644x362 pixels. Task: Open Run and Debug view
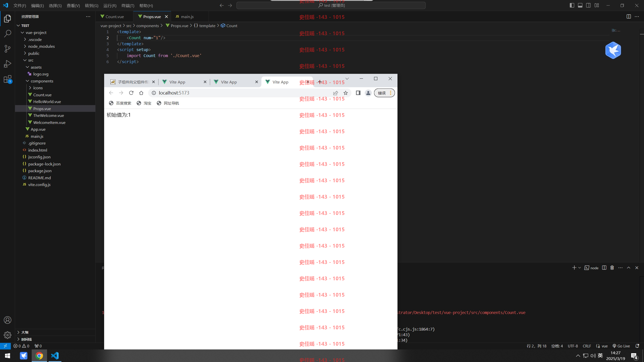coord(8,64)
